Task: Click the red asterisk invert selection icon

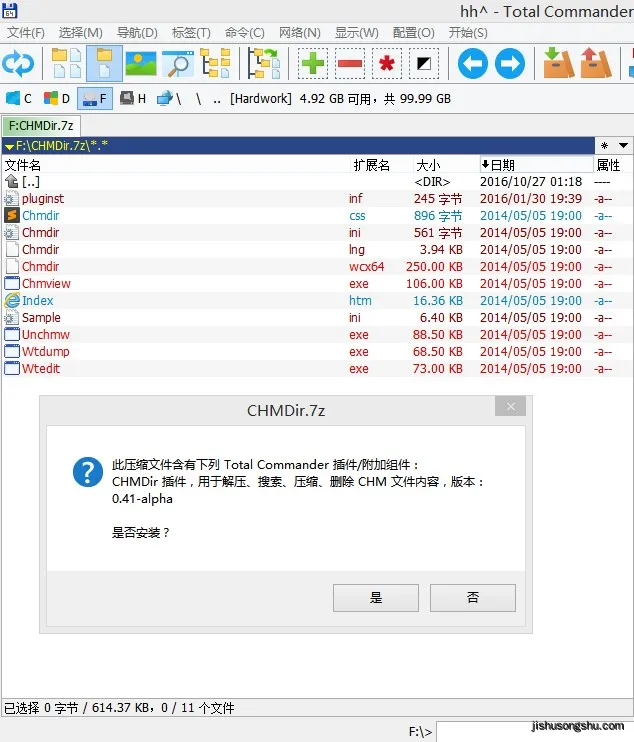Action: coord(387,63)
